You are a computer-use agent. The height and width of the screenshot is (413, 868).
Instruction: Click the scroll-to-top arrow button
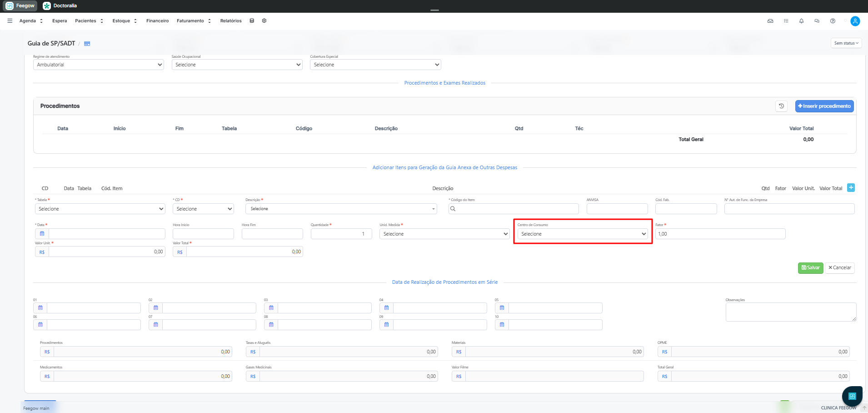click(864, 408)
